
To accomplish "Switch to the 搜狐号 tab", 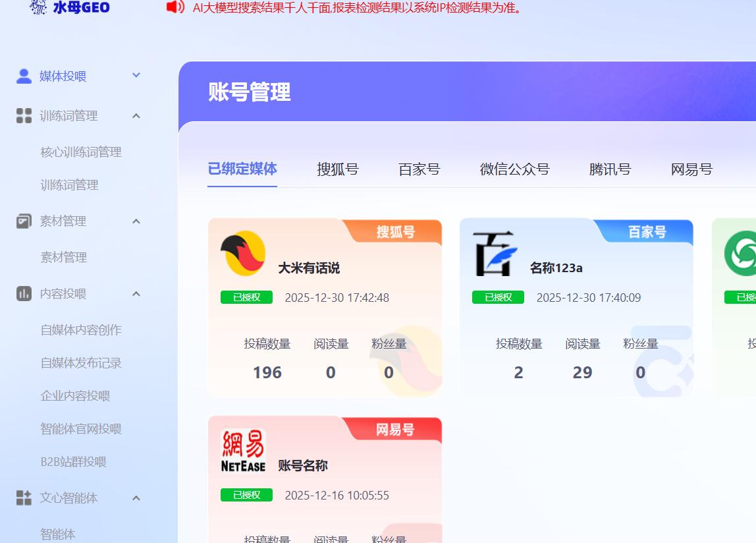I will pyautogui.click(x=337, y=169).
